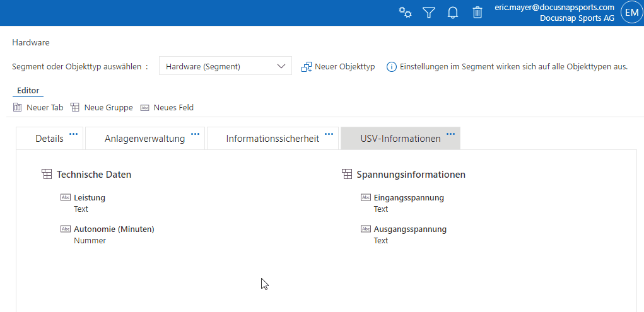644x312 pixels.
Task: Select the Autonomie (Minuten) field
Action: pyautogui.click(x=114, y=229)
